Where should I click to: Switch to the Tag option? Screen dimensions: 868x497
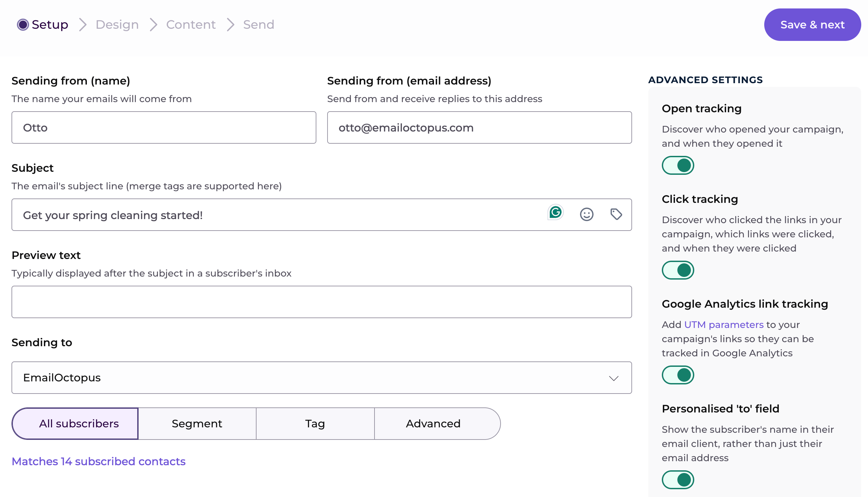click(315, 424)
